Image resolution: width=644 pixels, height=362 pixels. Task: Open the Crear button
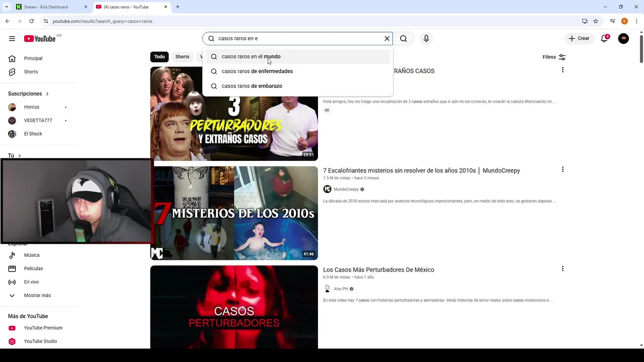tap(579, 39)
